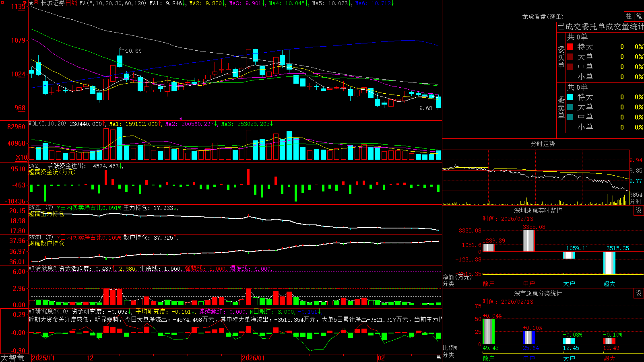Toggle the X10 volume scale box
Image resolution: width=644 pixels, height=362 pixels.
tap(21, 157)
